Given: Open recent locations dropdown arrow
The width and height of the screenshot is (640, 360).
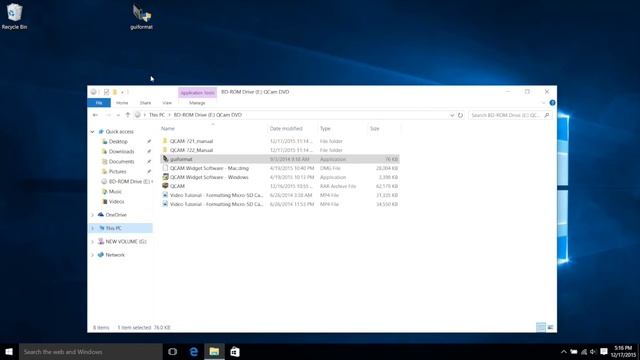Looking at the screenshot, I should coord(118,115).
